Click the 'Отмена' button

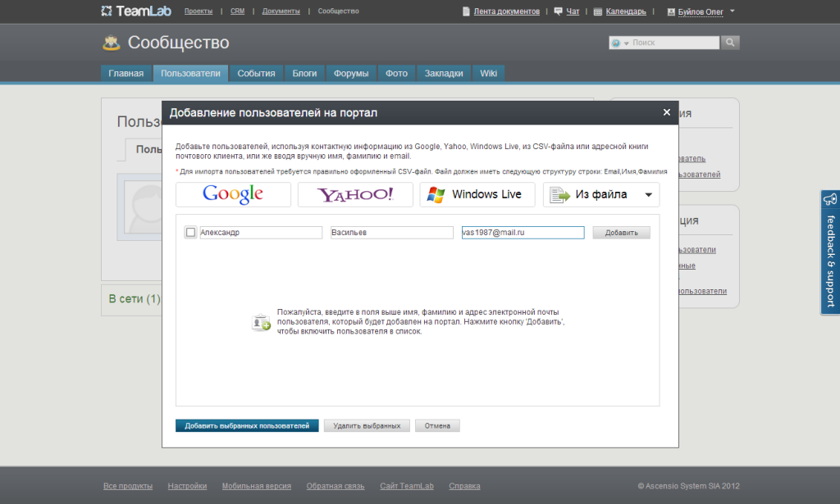pos(437,426)
